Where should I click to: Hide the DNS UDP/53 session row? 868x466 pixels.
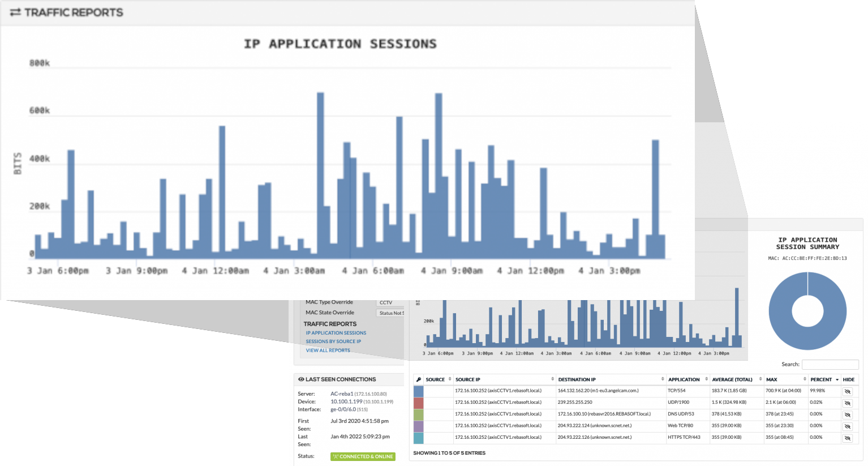(x=847, y=414)
